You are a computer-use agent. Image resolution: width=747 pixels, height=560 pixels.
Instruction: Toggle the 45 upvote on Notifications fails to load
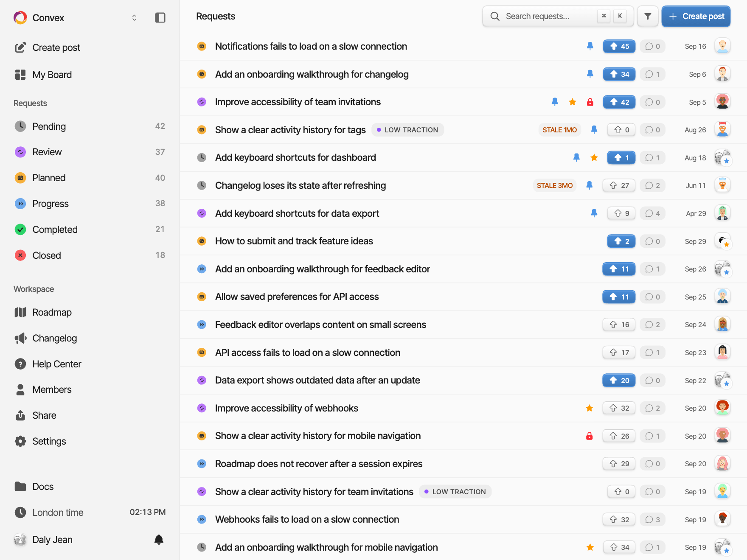619,46
